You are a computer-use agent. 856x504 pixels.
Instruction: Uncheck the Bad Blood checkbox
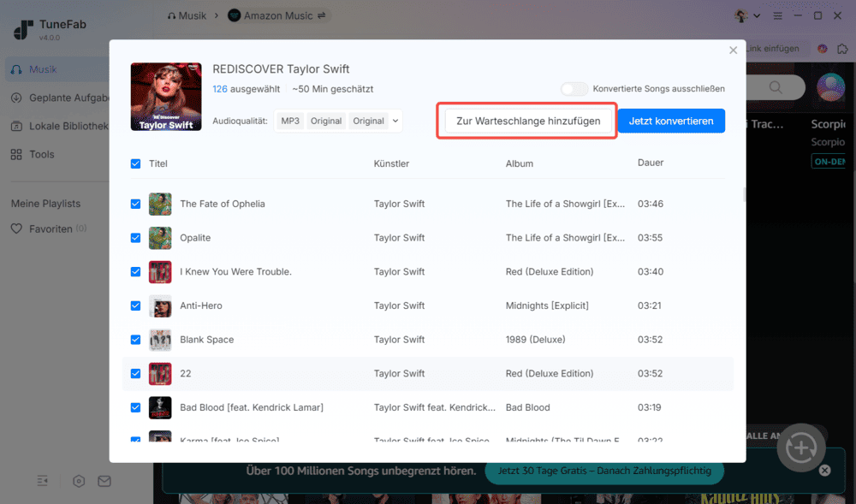pos(135,407)
